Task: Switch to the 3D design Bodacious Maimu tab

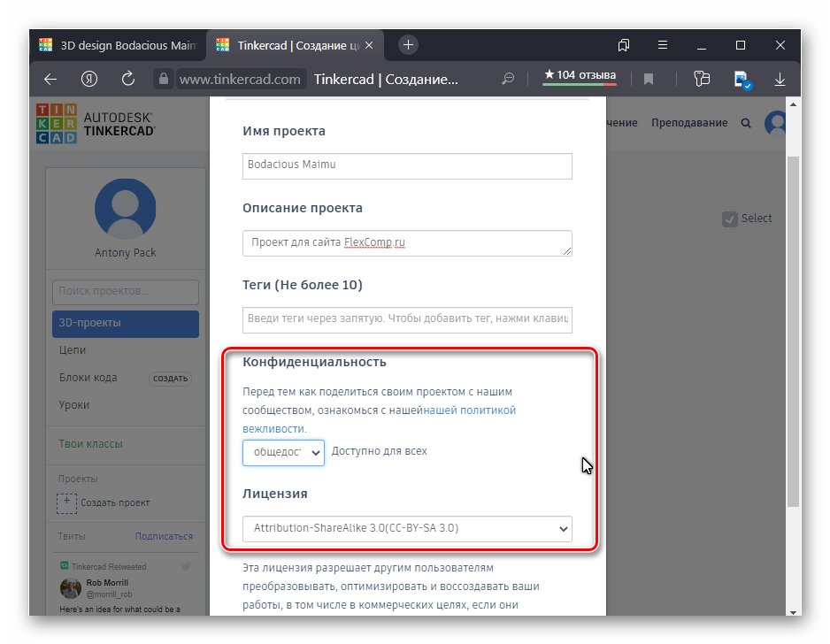Action: point(119,45)
